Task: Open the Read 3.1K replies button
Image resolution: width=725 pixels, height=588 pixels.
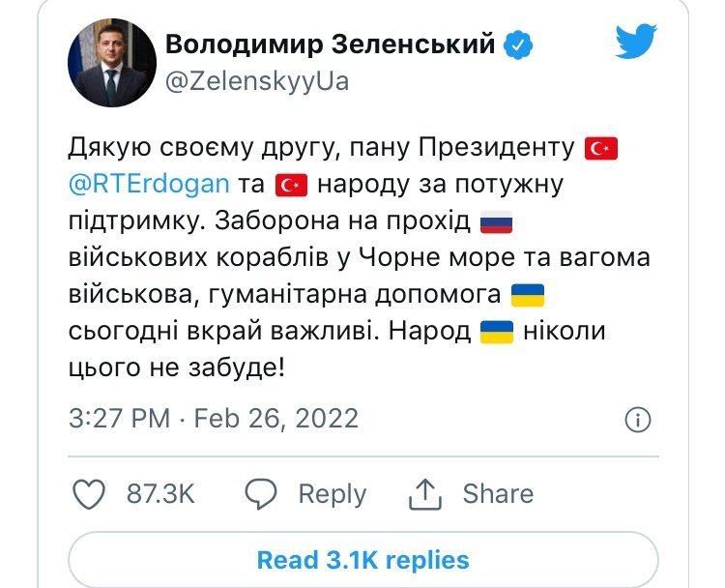Action: click(x=363, y=560)
